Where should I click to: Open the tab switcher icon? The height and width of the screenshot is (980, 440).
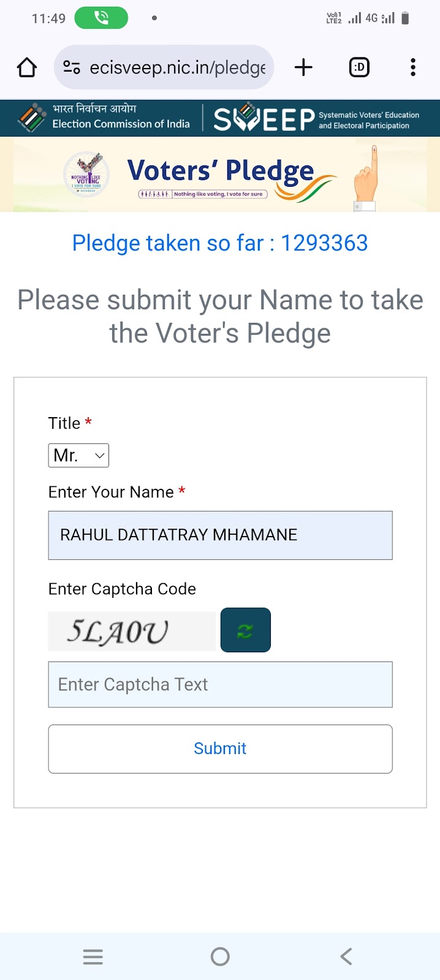click(x=359, y=67)
